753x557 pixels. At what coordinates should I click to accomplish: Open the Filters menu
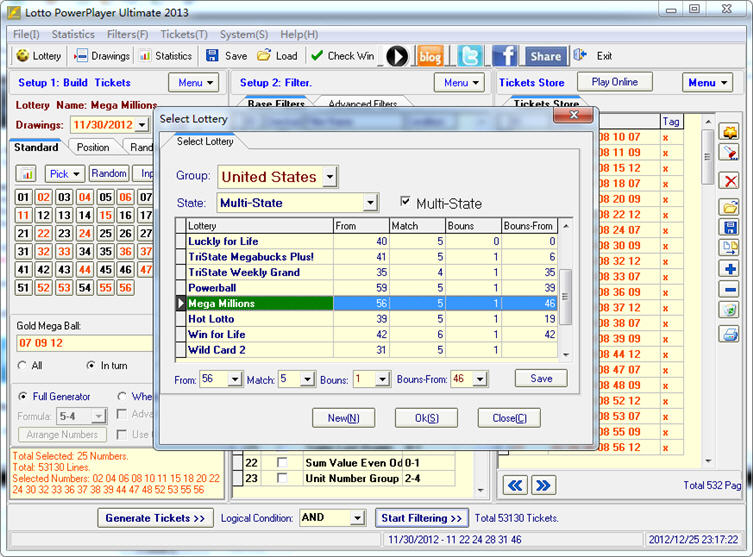pos(127,34)
